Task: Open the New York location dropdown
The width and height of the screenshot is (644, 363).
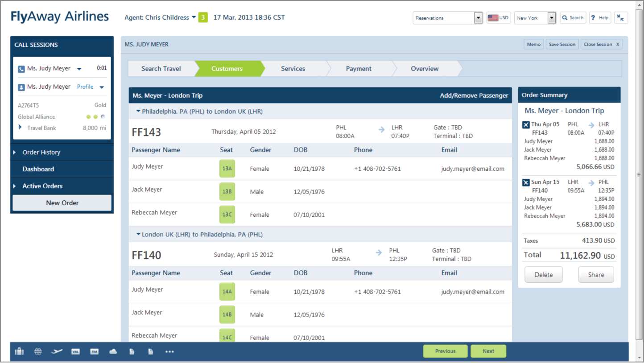Action: tap(535, 18)
